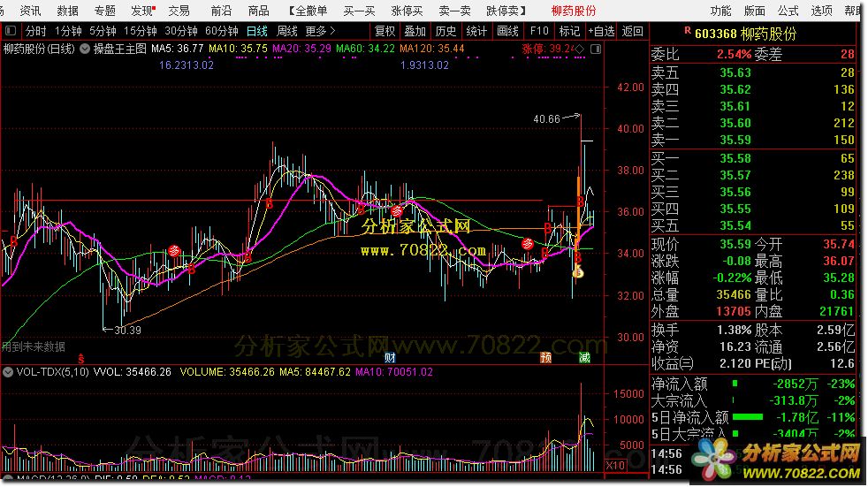The width and height of the screenshot is (868, 487).
Task: Open the VOL-TDX indicator dropdown arrow
Action: 8,372
